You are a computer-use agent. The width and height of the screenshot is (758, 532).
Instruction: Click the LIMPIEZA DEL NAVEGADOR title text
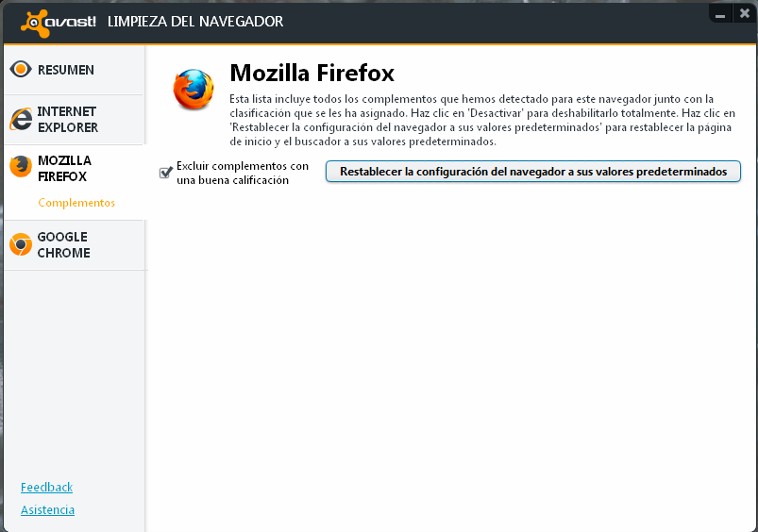click(x=195, y=22)
